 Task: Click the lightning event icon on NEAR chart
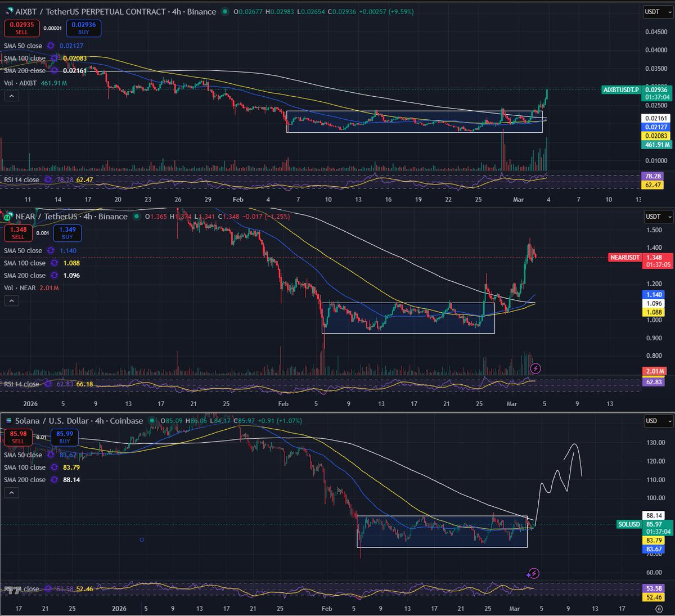coord(535,368)
